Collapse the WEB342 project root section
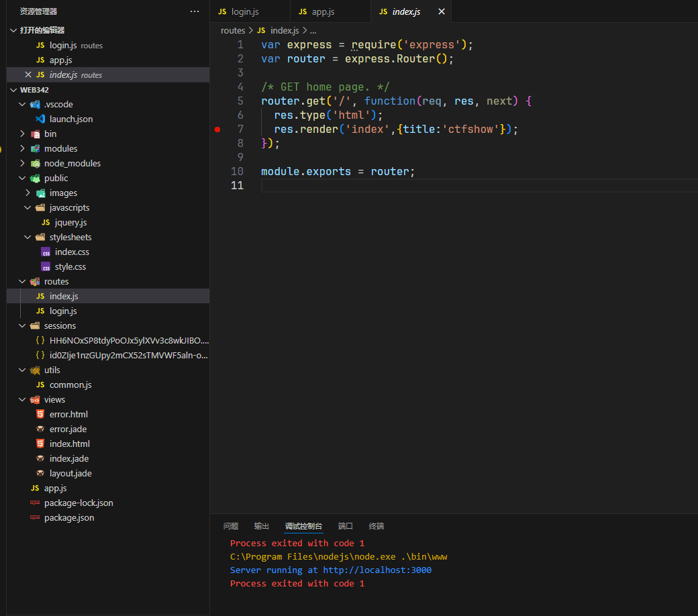 coord(13,89)
